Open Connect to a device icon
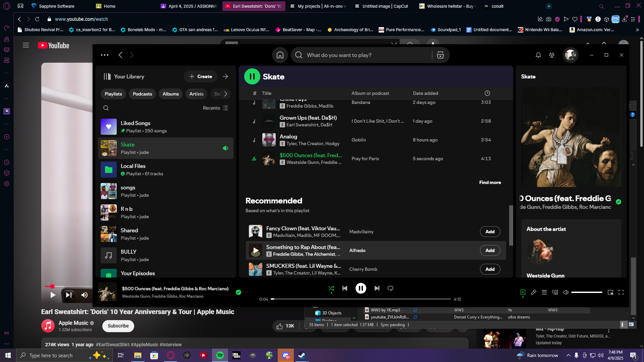Viewport: 644px width, 362px height. tap(555, 293)
